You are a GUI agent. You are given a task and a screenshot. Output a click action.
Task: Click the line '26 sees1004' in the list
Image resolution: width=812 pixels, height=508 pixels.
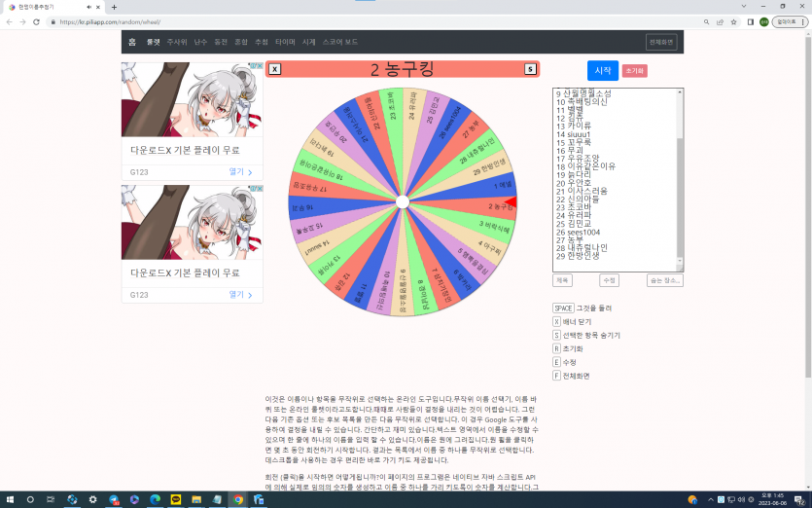(578, 233)
